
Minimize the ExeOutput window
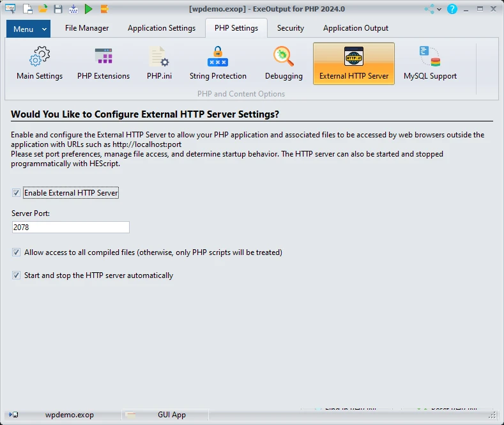click(x=466, y=10)
